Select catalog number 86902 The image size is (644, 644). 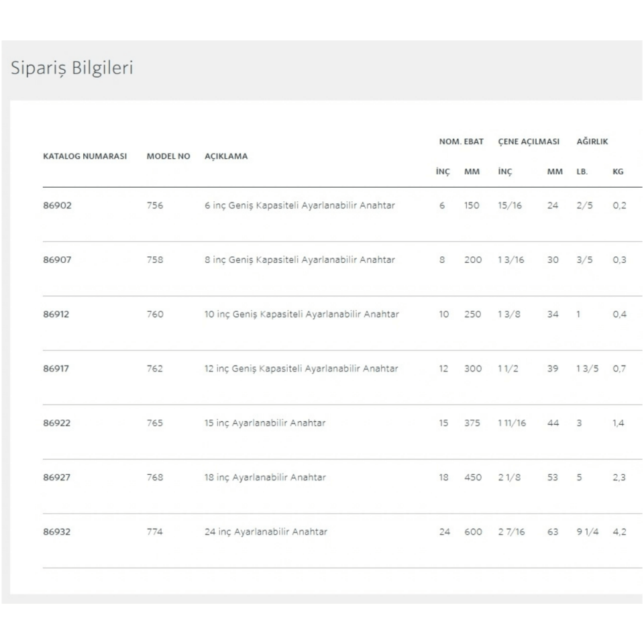tap(57, 205)
